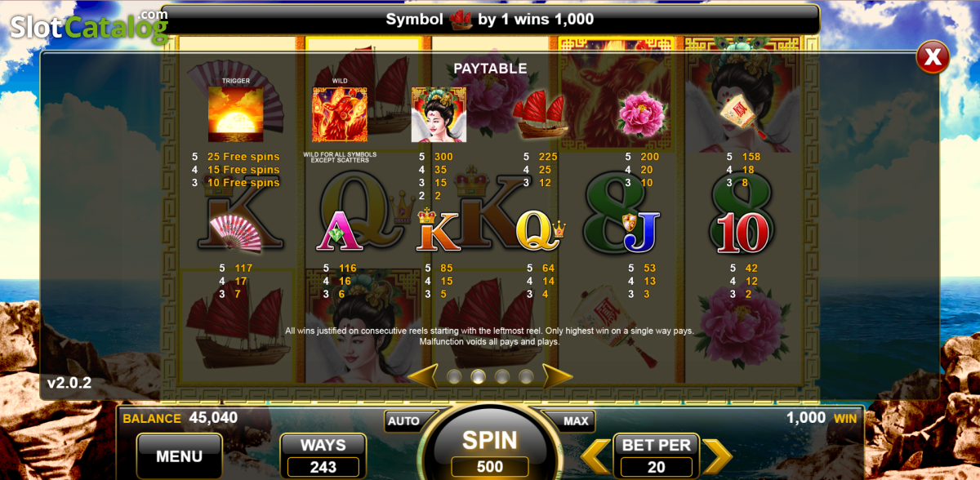Open the MENU button
The width and height of the screenshot is (980, 480).
point(179,457)
